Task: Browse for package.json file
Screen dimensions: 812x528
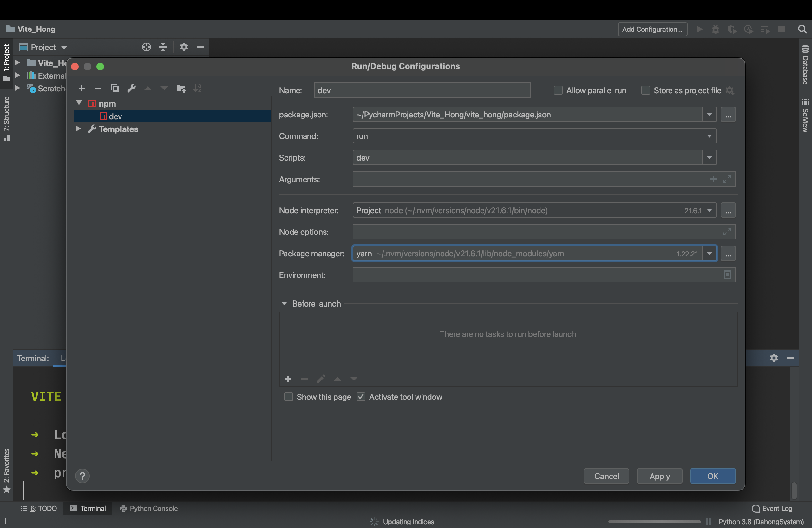Action: [x=728, y=114]
